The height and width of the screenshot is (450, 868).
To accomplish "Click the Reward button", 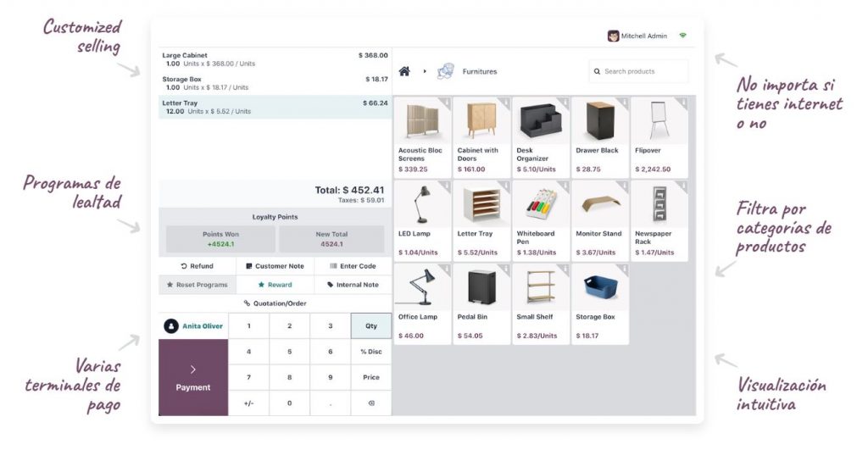I will pyautogui.click(x=275, y=285).
